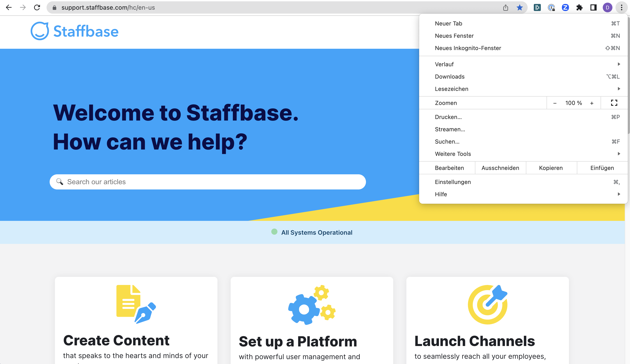
Task: Open the Launch Channels card title
Action: pyautogui.click(x=474, y=341)
